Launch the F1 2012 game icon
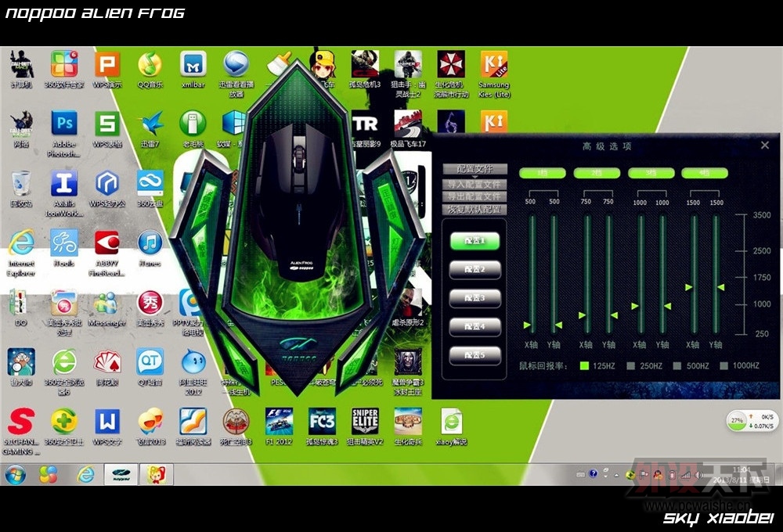 click(x=279, y=426)
